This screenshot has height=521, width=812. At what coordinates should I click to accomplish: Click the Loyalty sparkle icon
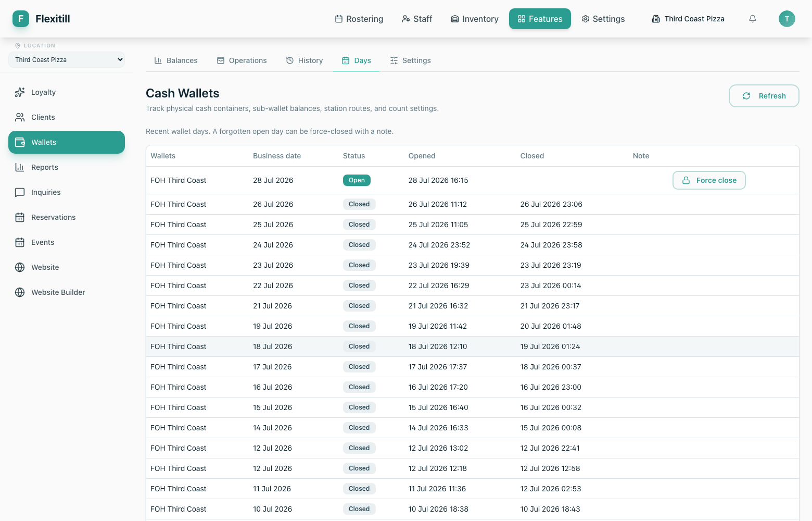pyautogui.click(x=20, y=92)
